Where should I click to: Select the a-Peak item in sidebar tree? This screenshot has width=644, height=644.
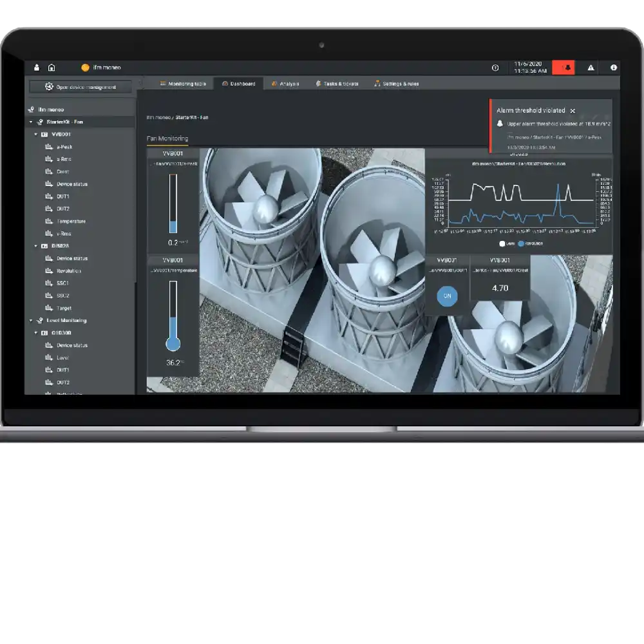coord(64,147)
